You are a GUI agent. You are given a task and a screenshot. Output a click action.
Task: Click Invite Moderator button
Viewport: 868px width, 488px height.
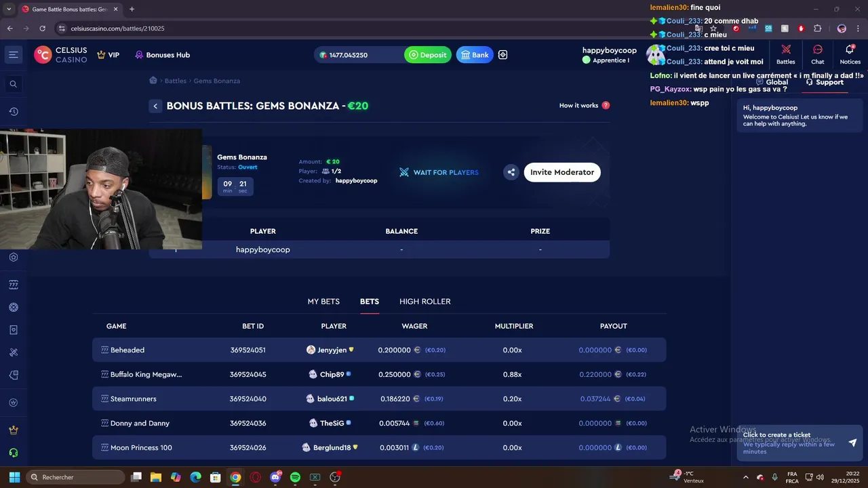(x=562, y=172)
